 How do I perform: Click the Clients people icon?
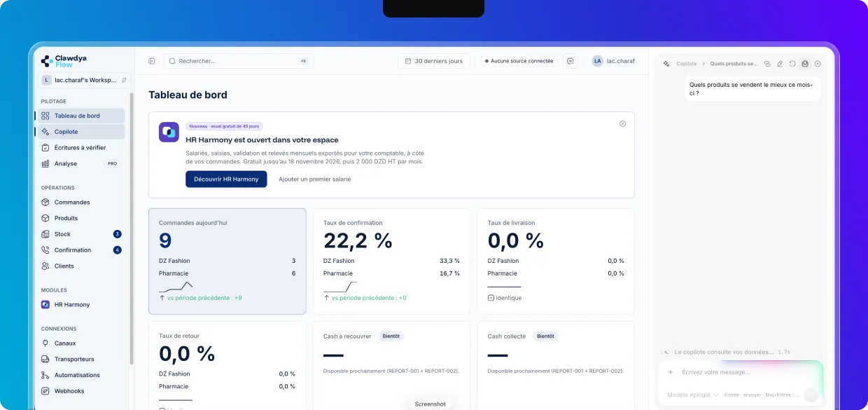pyautogui.click(x=45, y=266)
